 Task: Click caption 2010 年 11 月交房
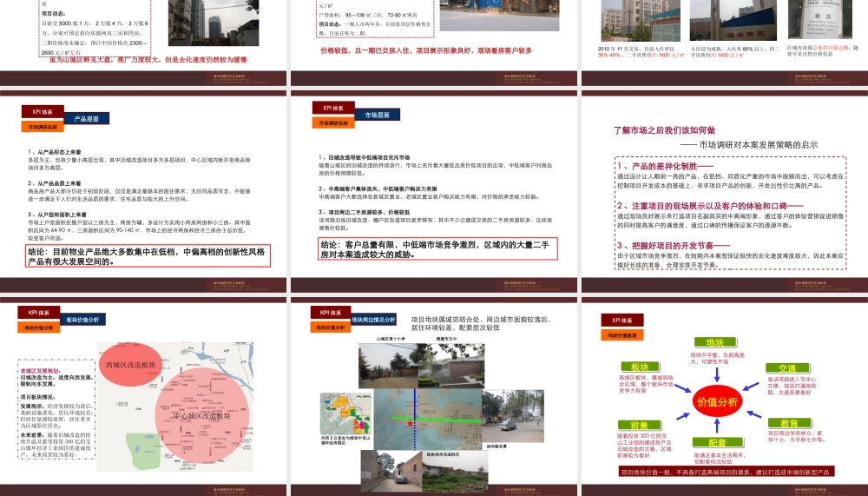point(641,52)
